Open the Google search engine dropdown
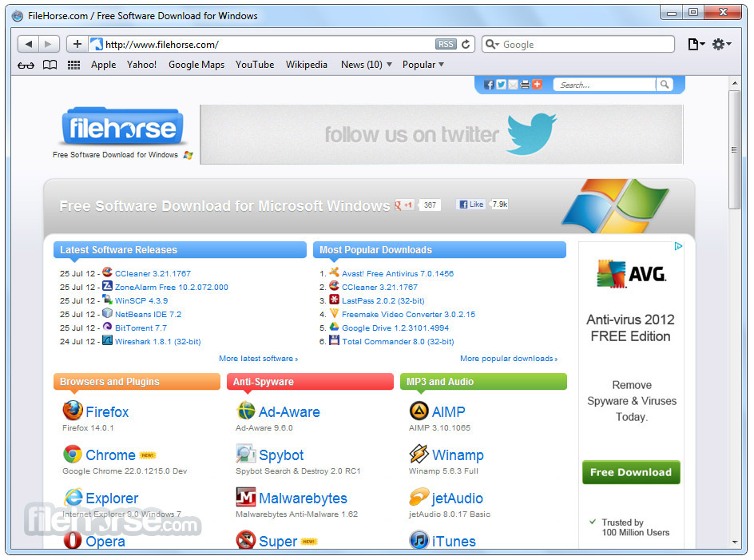The width and height of the screenshot is (754, 560). point(492,44)
